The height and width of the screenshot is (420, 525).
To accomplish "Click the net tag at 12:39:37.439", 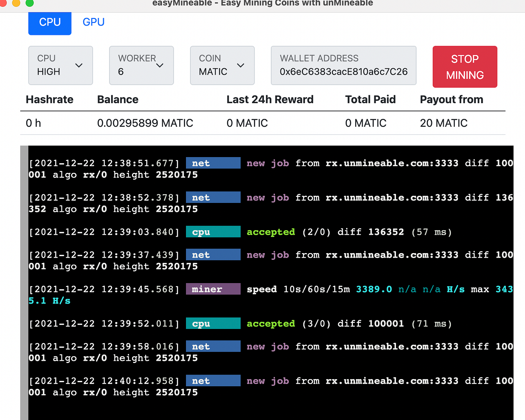I will [x=213, y=255].
